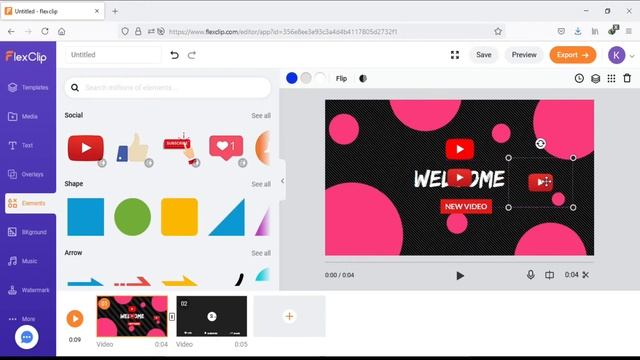Screen dimensions: 640x360
Task: Select the Elements sidebar tab
Action: 30,203
